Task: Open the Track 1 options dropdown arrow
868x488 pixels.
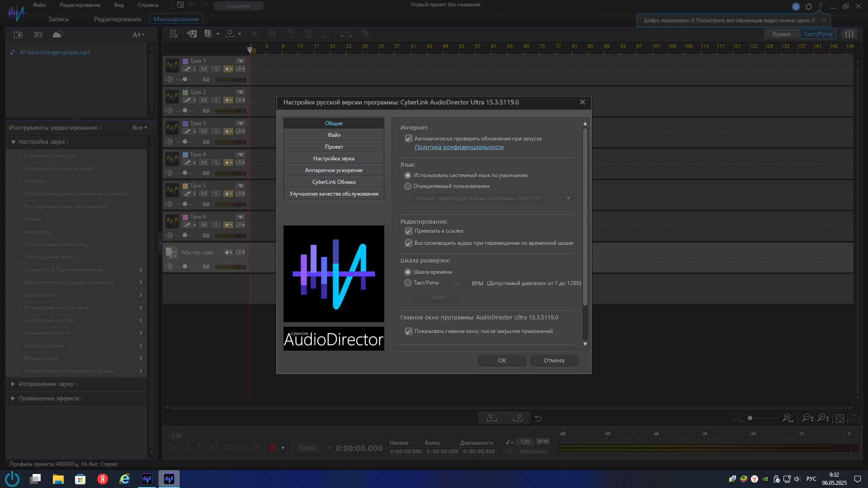Action: [241, 61]
